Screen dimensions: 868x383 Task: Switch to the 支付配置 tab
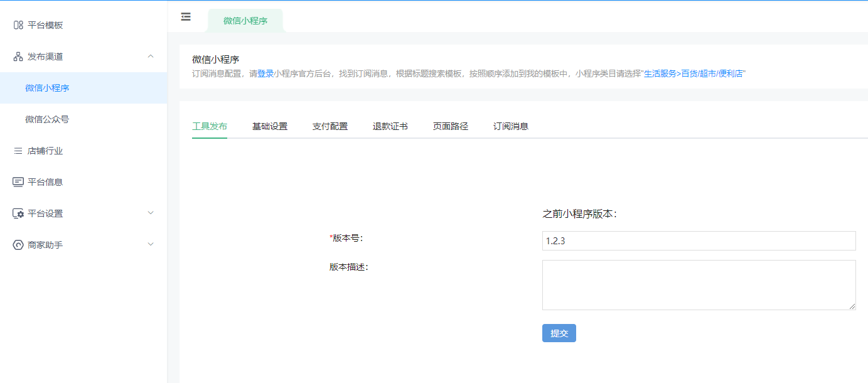coord(330,126)
